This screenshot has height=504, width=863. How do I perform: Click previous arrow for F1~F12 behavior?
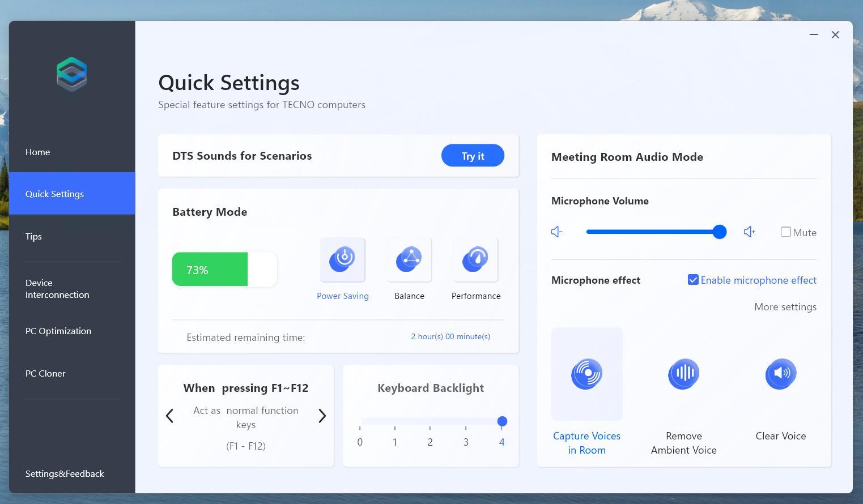point(169,416)
